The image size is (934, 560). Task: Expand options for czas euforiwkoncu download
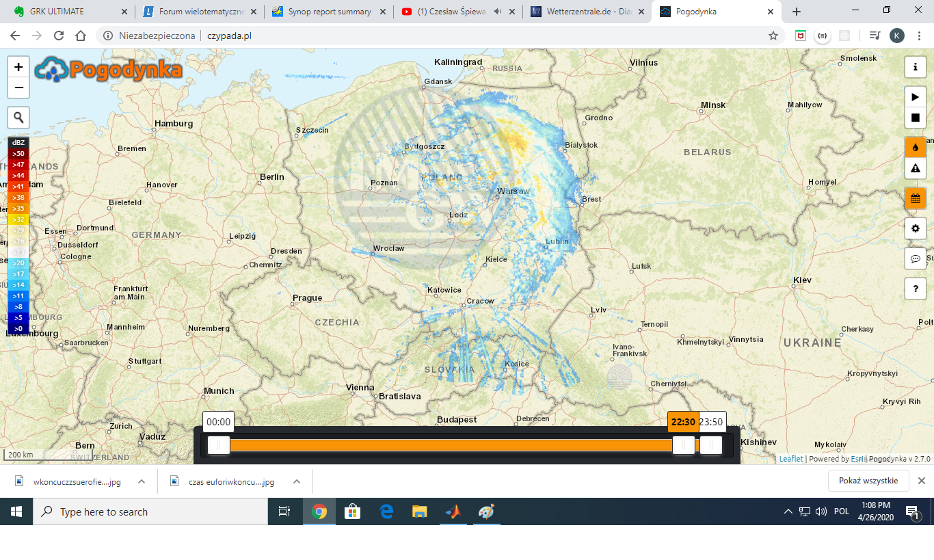click(297, 481)
